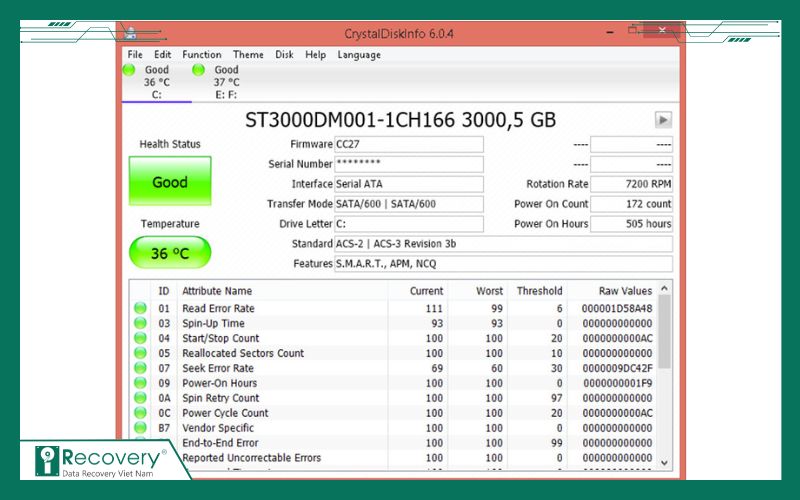The height and width of the screenshot is (500, 800).
Task: Click the Firmware field showing CC27
Action: (408, 144)
